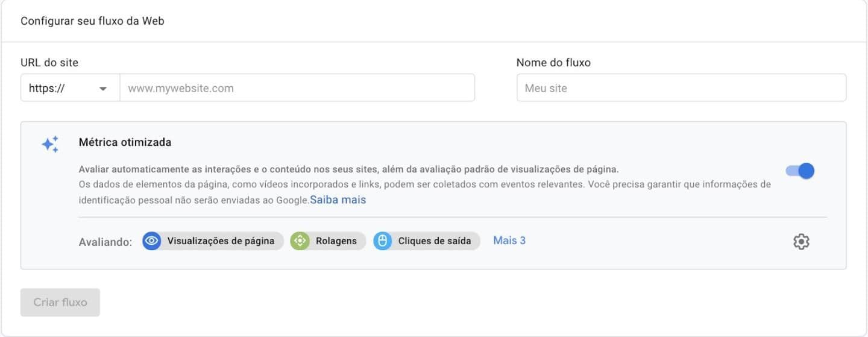This screenshot has height=337, width=868.
Task: Select the Cliques de saída chip label
Action: click(x=435, y=241)
